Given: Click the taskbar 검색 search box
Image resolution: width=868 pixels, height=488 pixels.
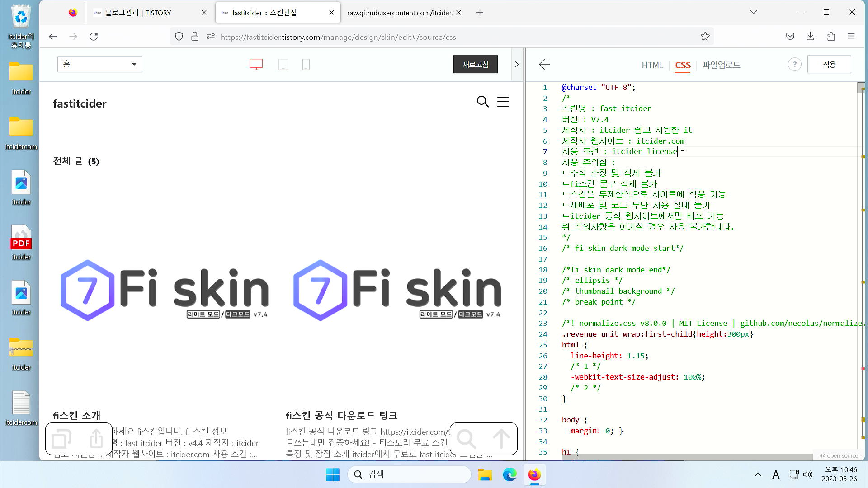Looking at the screenshot, I should click(409, 474).
